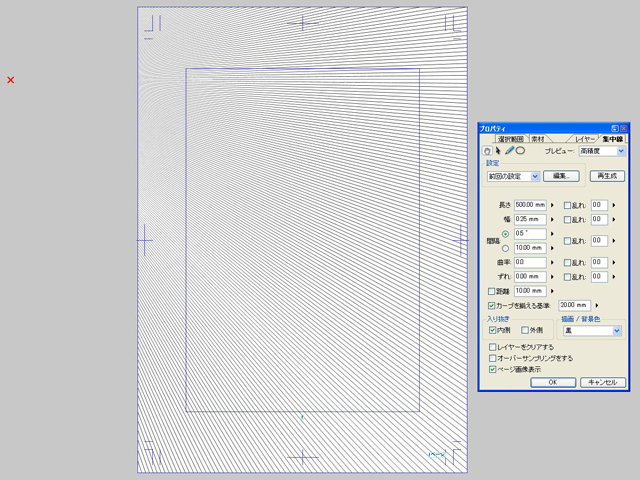Open slider arrow beside 距離 field
The width and height of the screenshot is (640, 480).
[x=552, y=291]
